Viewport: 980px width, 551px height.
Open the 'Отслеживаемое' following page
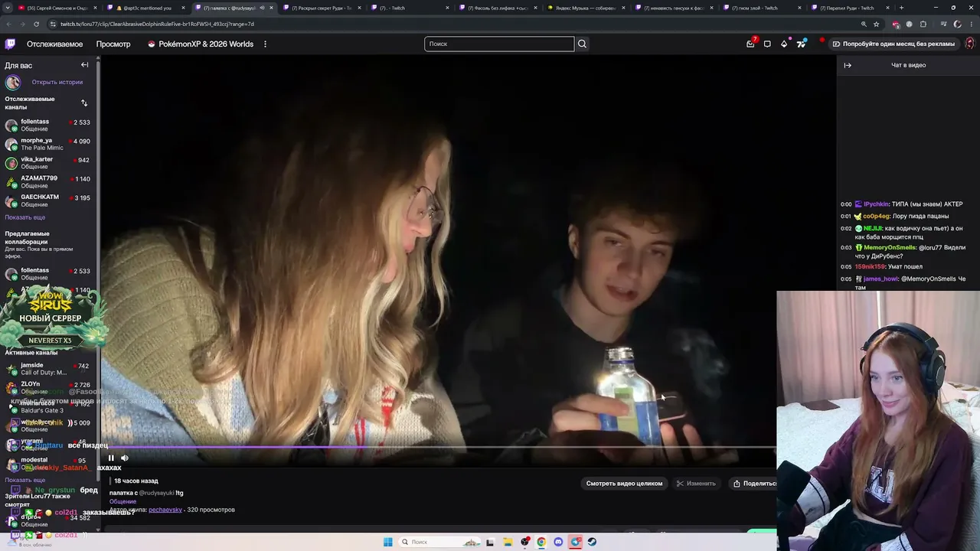[x=54, y=44]
